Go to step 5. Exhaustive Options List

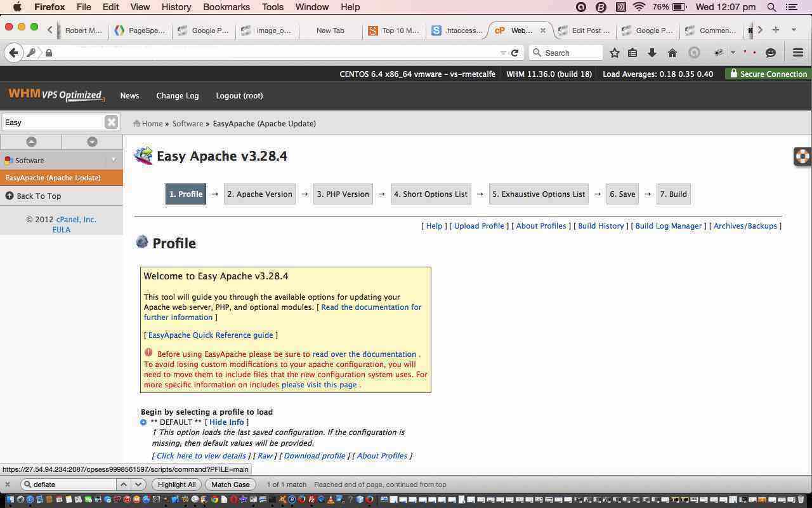tap(539, 194)
